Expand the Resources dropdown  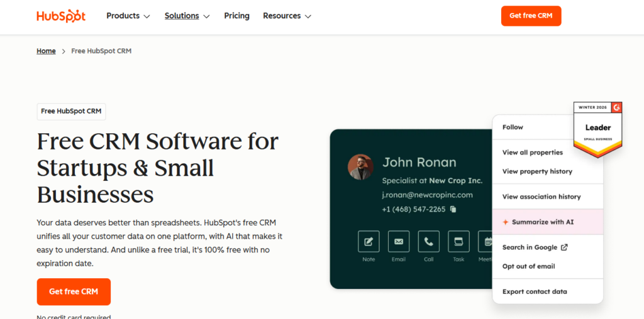(x=287, y=16)
